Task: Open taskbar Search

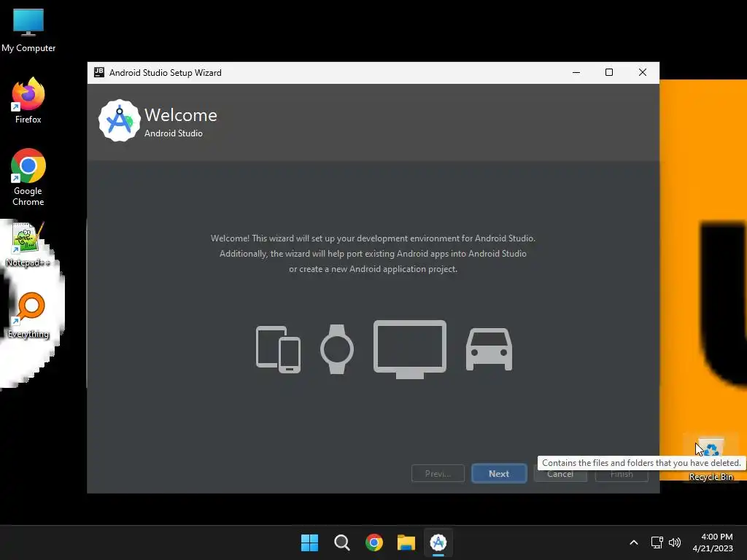Action: tap(342, 542)
